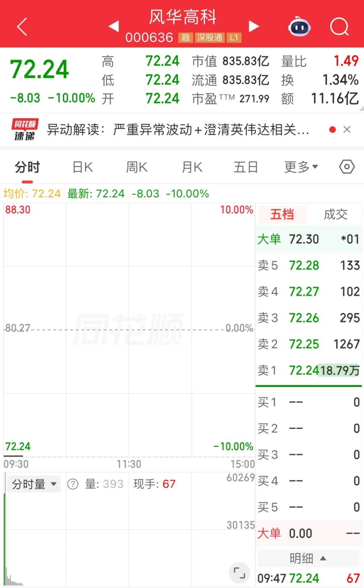Expand quote details corner triangle
Viewport: 364px width, 588px height.
pyautogui.click(x=361, y=109)
